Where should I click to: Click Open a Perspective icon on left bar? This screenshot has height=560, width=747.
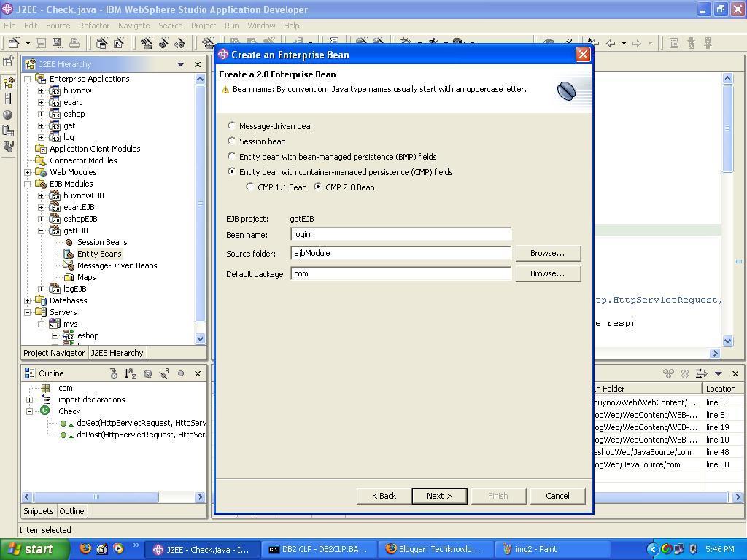point(8,61)
